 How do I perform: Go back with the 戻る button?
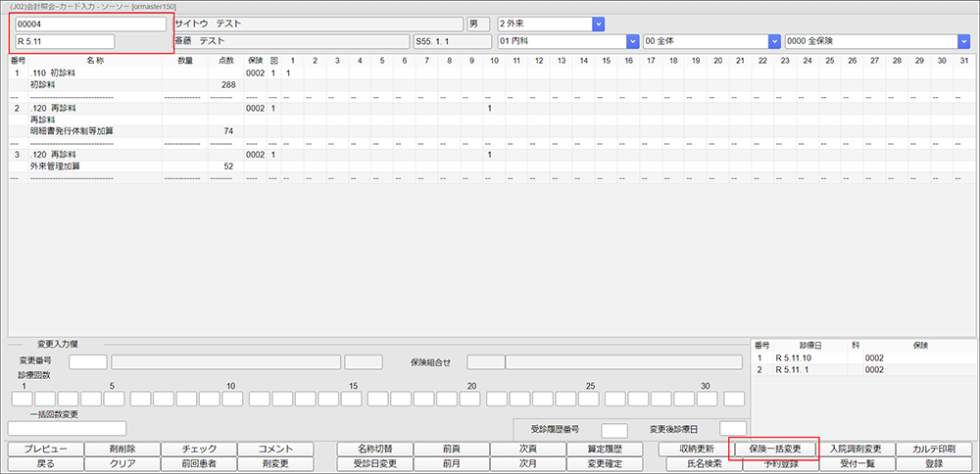click(x=46, y=464)
